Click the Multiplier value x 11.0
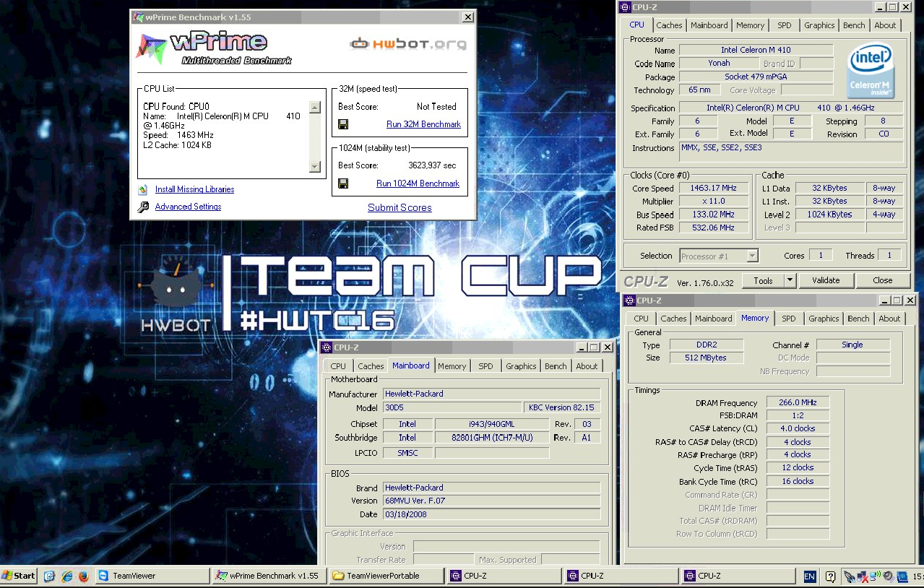The image size is (924, 588). pyautogui.click(x=714, y=202)
